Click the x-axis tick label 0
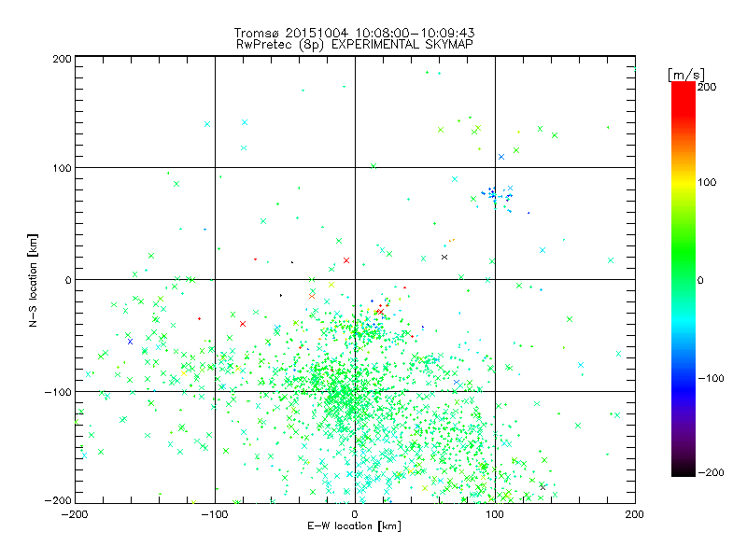Viewport: 747px width, 560px height. point(355,515)
